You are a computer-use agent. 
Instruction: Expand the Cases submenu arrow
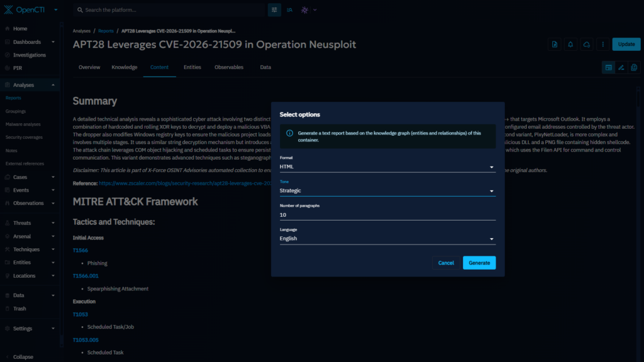coord(53,177)
